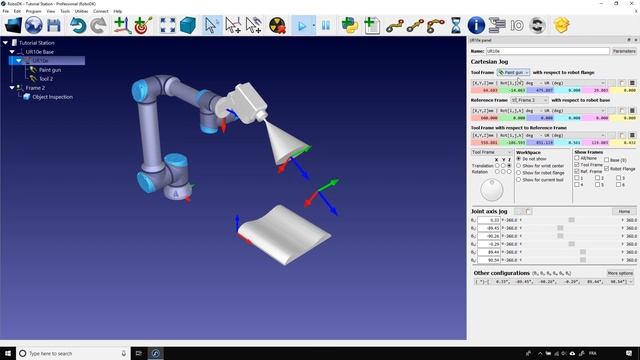Collapse the Frame 2 tree node
This screenshot has height=360, width=640.
coord(12,88)
